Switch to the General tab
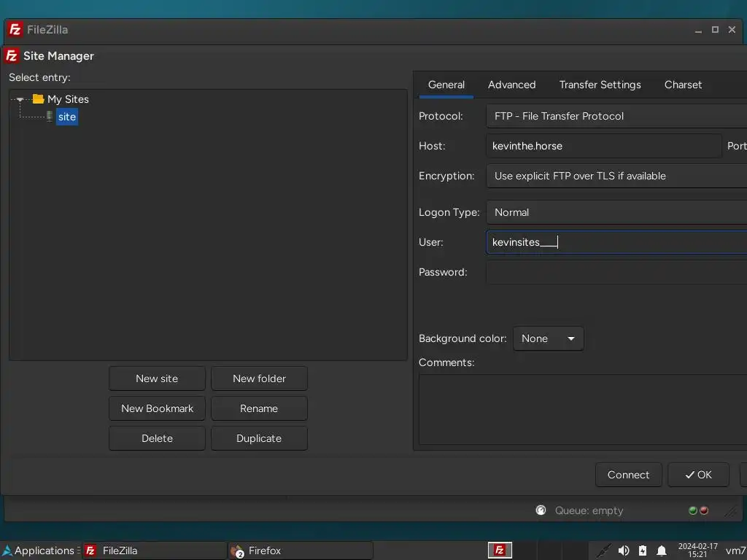This screenshot has width=747, height=560. point(446,85)
